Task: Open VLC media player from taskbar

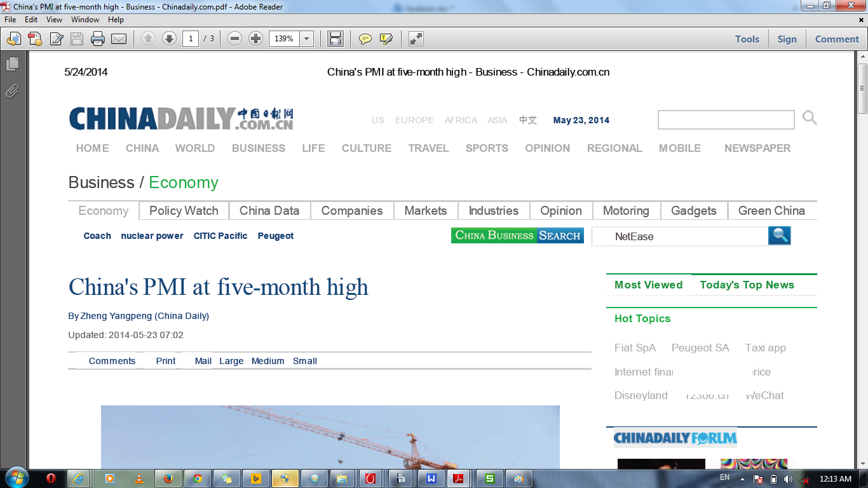Action: [139, 478]
